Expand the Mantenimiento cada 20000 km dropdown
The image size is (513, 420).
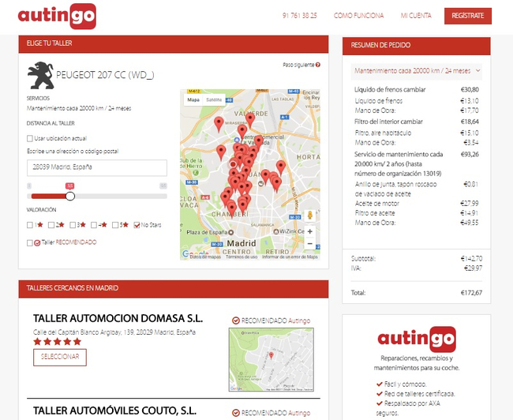tap(417, 71)
